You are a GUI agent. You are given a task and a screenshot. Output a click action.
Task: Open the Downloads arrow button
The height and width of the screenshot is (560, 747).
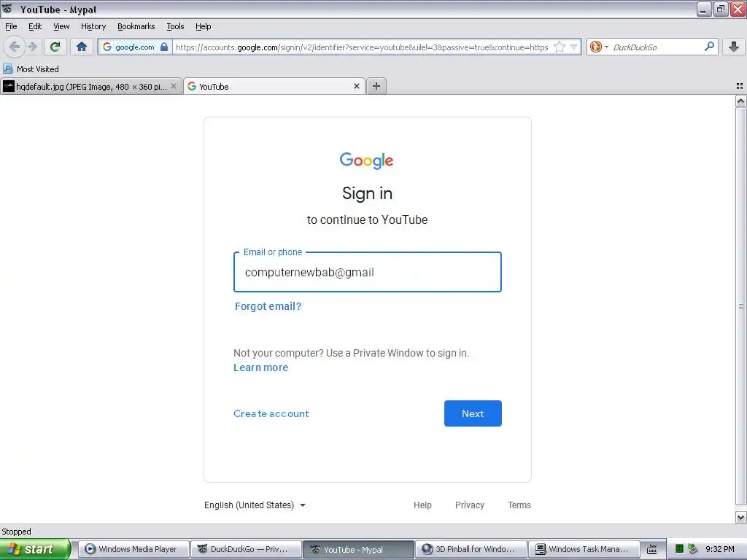coord(734,47)
